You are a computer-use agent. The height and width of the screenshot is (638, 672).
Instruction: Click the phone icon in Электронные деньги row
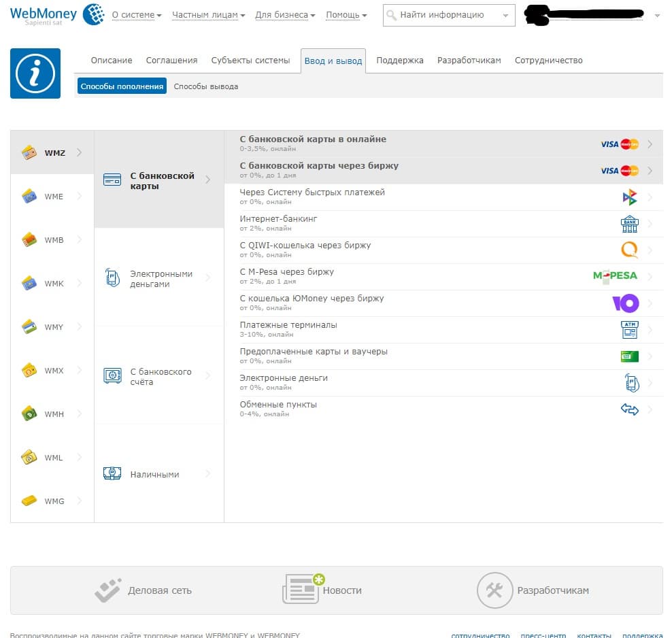coord(632,383)
